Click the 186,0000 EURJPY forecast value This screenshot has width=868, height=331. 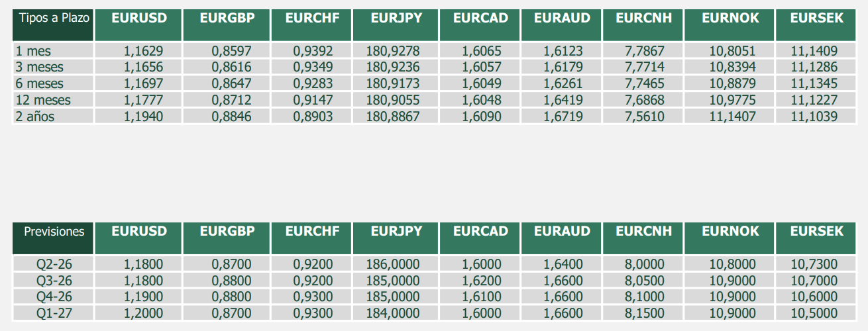click(x=393, y=264)
